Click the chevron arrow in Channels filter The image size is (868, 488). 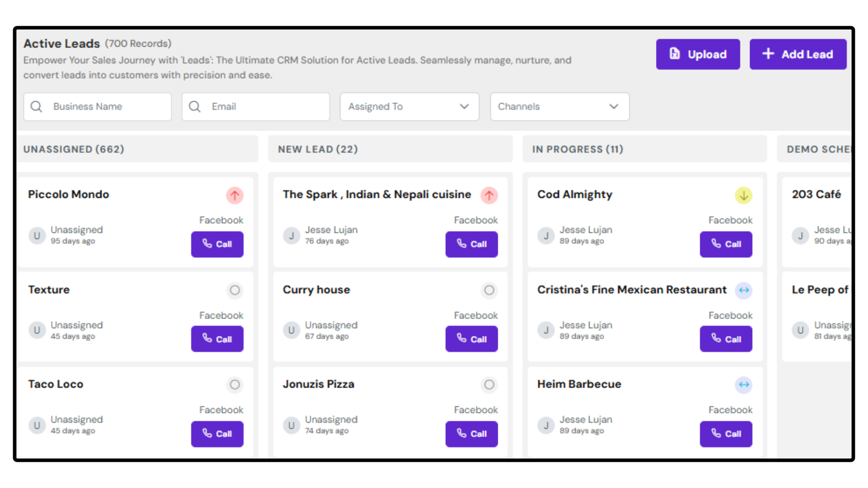click(x=613, y=107)
